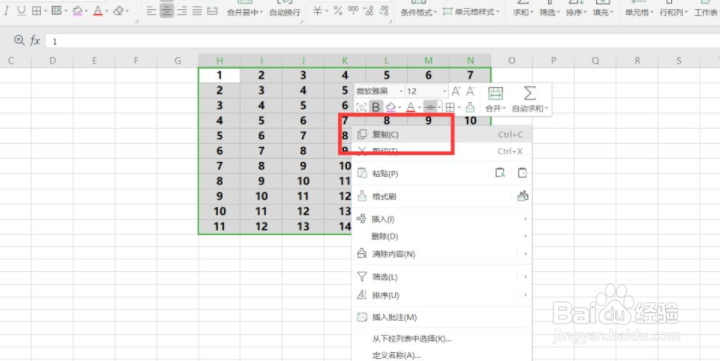Click the mini toolbar fill color bucket
720x361 pixels.
390,107
